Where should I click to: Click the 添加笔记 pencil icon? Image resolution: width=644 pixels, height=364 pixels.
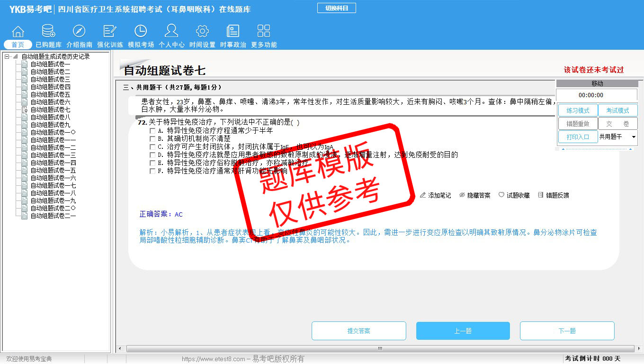[423, 195]
